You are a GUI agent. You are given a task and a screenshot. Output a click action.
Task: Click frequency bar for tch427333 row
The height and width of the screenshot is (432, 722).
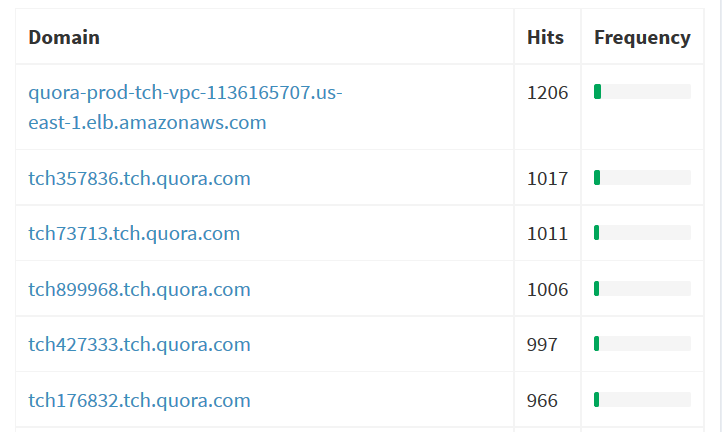(642, 344)
